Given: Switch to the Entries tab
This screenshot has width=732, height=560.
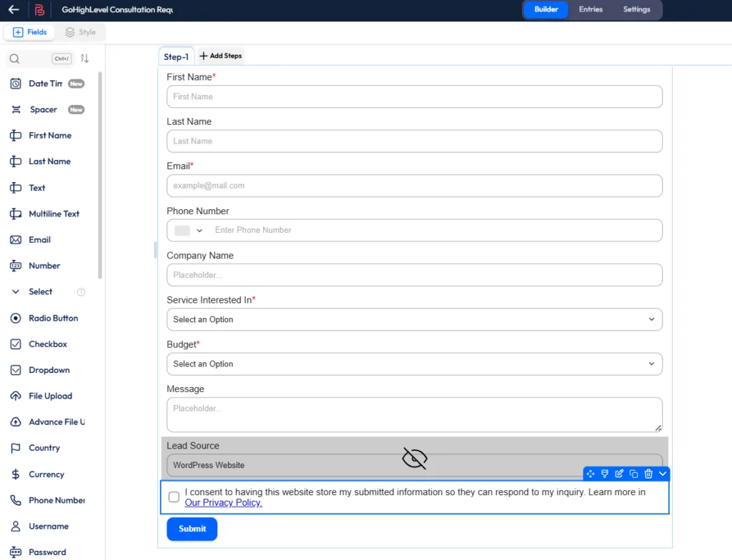Looking at the screenshot, I should tap(591, 9).
